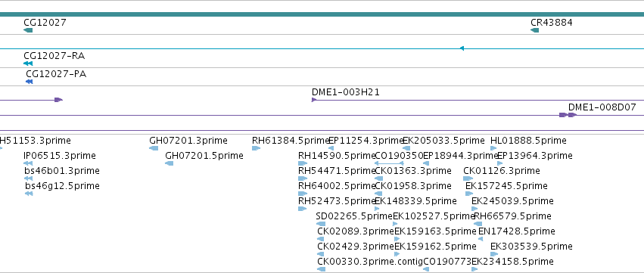Open the CR43884 gene label
Screen dimensions: 644x273
[552, 22]
